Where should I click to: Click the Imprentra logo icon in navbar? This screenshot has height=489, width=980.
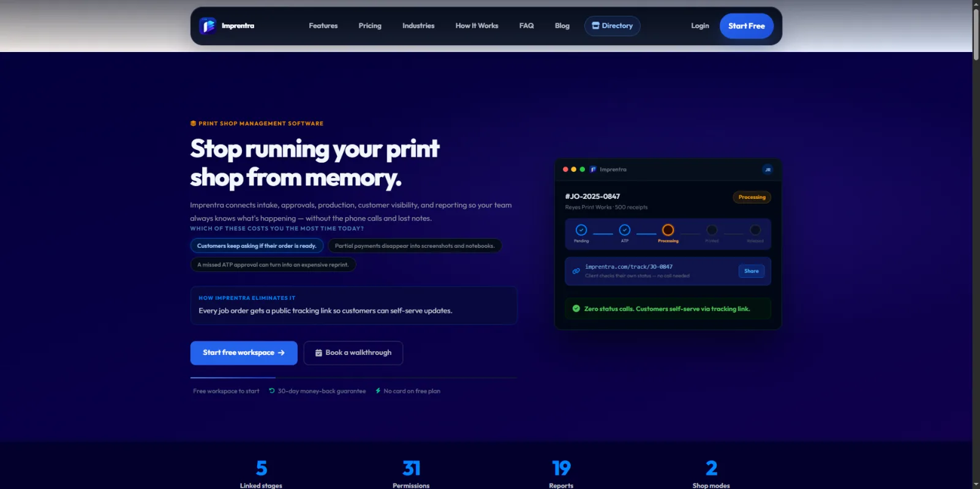208,26
